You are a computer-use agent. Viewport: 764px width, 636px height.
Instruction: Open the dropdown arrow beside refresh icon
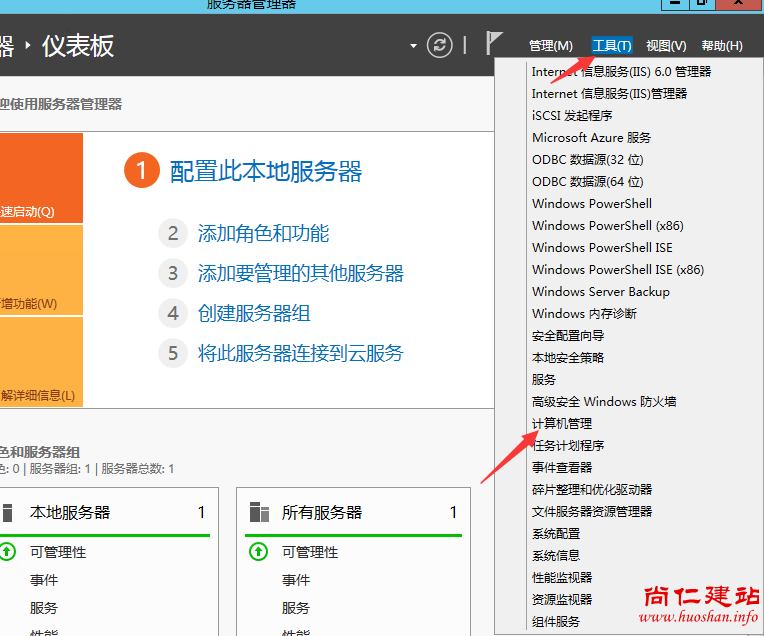coord(414,46)
